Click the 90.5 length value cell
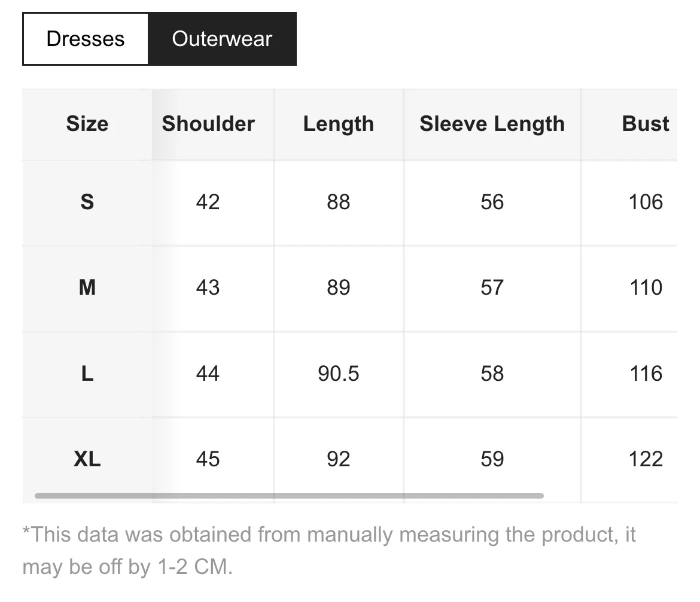The width and height of the screenshot is (700, 602). click(339, 374)
